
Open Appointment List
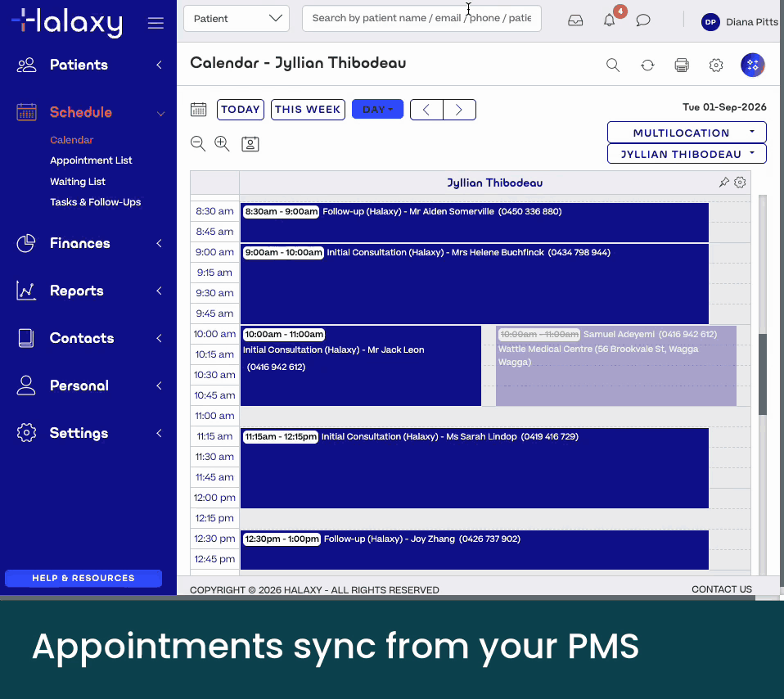point(91,160)
